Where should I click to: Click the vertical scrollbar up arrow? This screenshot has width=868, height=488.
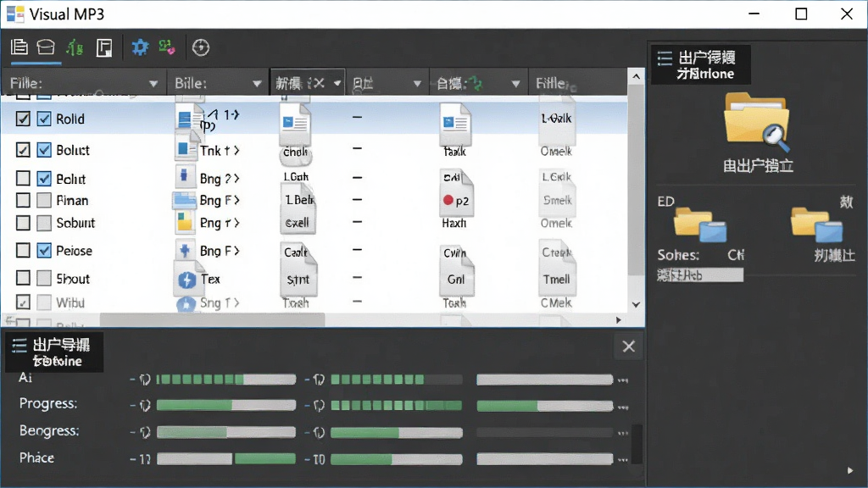click(x=636, y=76)
